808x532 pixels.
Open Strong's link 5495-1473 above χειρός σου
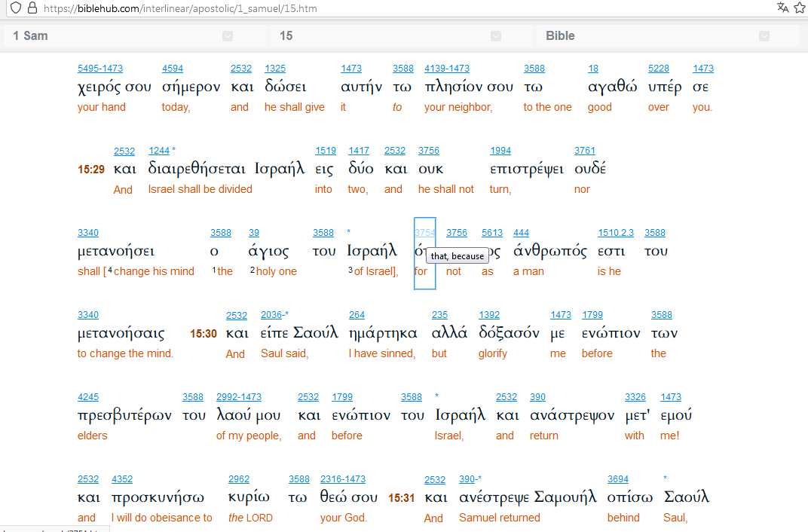click(x=100, y=69)
